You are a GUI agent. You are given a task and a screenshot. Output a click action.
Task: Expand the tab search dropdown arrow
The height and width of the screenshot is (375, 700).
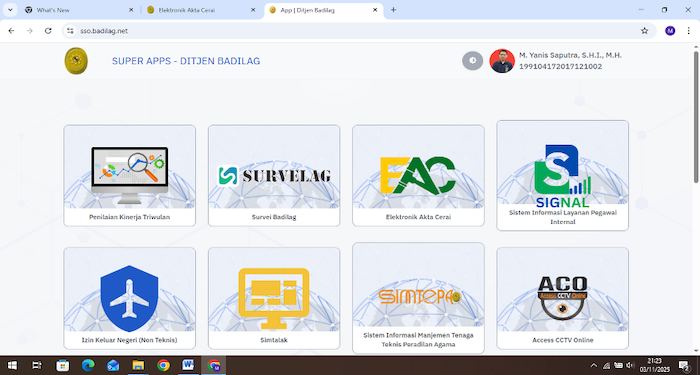(x=10, y=10)
